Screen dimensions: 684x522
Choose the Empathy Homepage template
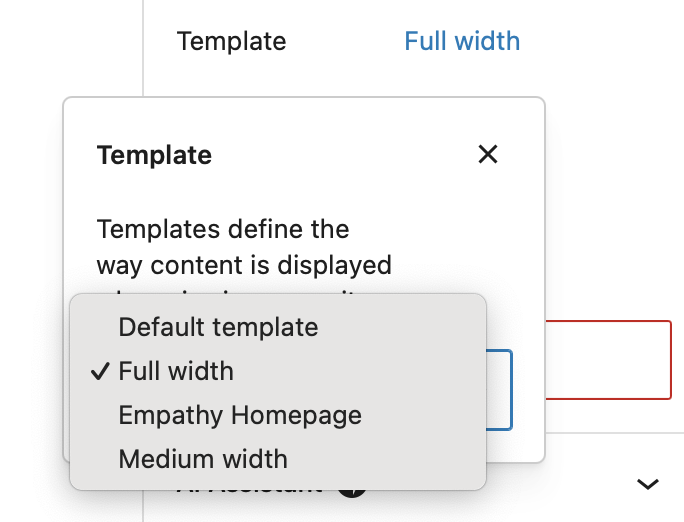[240, 415]
